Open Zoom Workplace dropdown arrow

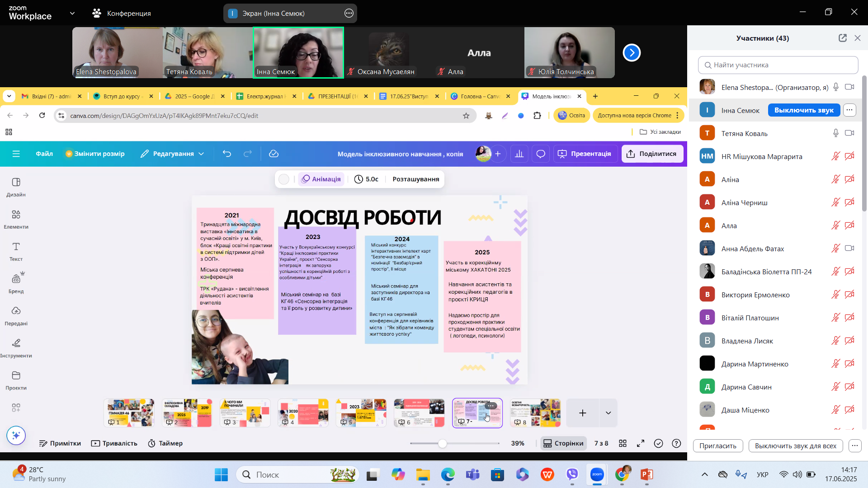coord(72,13)
